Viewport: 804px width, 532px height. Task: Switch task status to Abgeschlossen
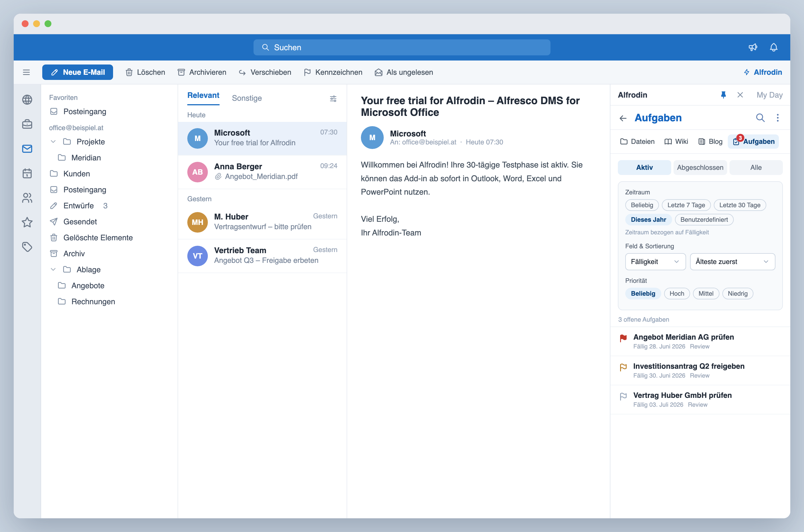tap(700, 168)
